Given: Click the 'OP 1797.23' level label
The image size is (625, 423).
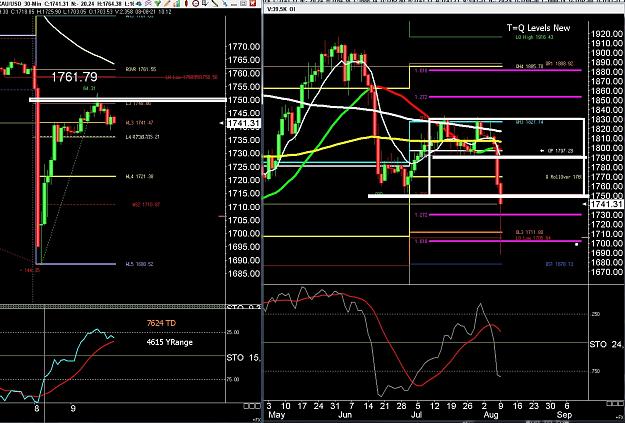Looking at the screenshot, I should click(562, 151).
